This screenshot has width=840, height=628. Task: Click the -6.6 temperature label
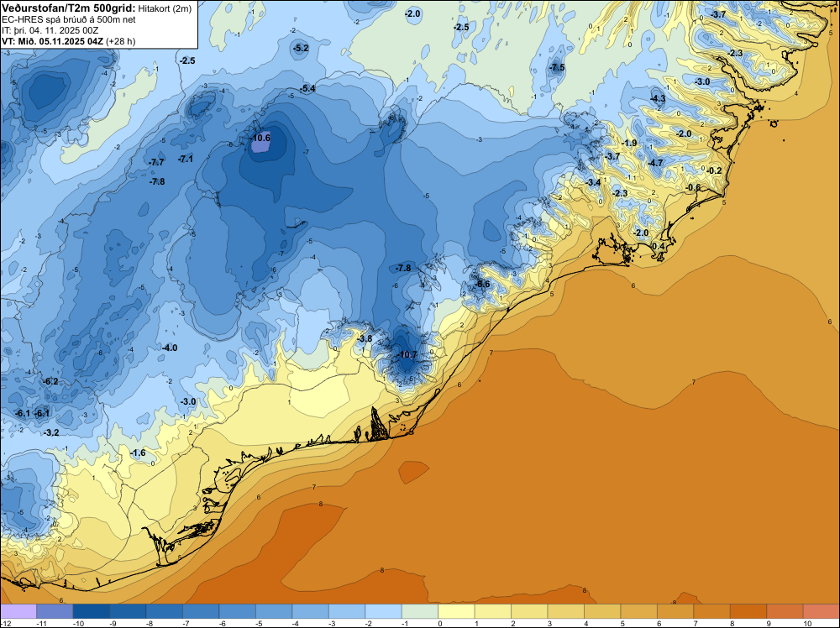(483, 284)
